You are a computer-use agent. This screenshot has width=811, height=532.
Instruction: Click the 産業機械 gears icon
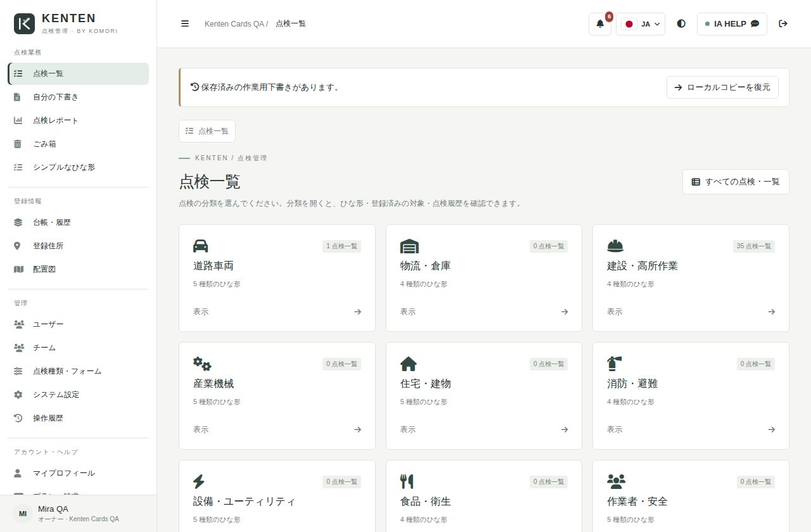pos(202,364)
